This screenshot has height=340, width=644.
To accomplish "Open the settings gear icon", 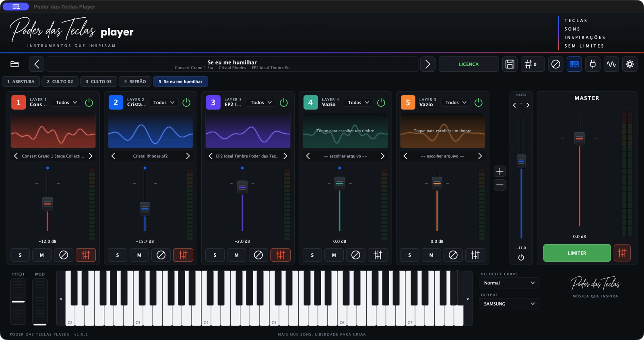I will 630,64.
